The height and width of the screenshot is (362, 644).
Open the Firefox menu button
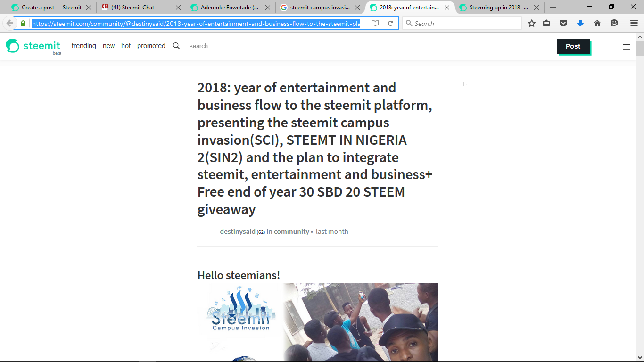point(634,23)
